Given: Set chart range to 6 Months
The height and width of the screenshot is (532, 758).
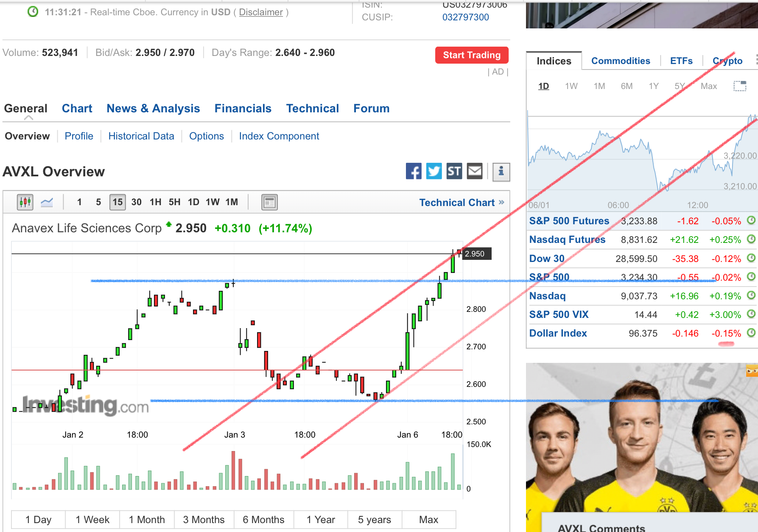Looking at the screenshot, I should click(x=263, y=519).
